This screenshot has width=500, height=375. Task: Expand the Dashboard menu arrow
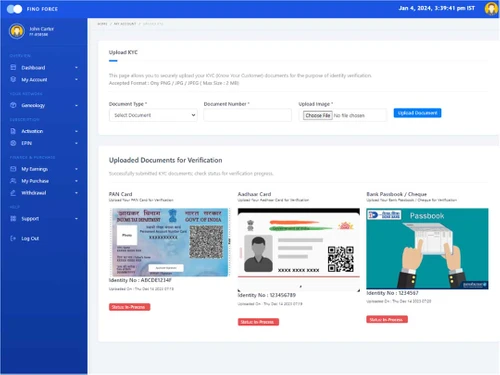[76, 68]
